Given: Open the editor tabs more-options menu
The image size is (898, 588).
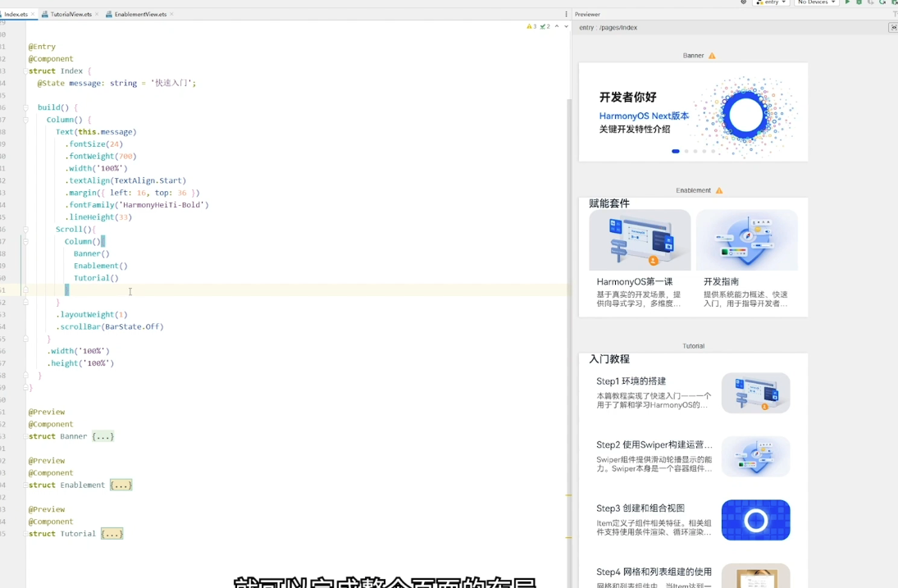Looking at the screenshot, I should click(x=566, y=14).
